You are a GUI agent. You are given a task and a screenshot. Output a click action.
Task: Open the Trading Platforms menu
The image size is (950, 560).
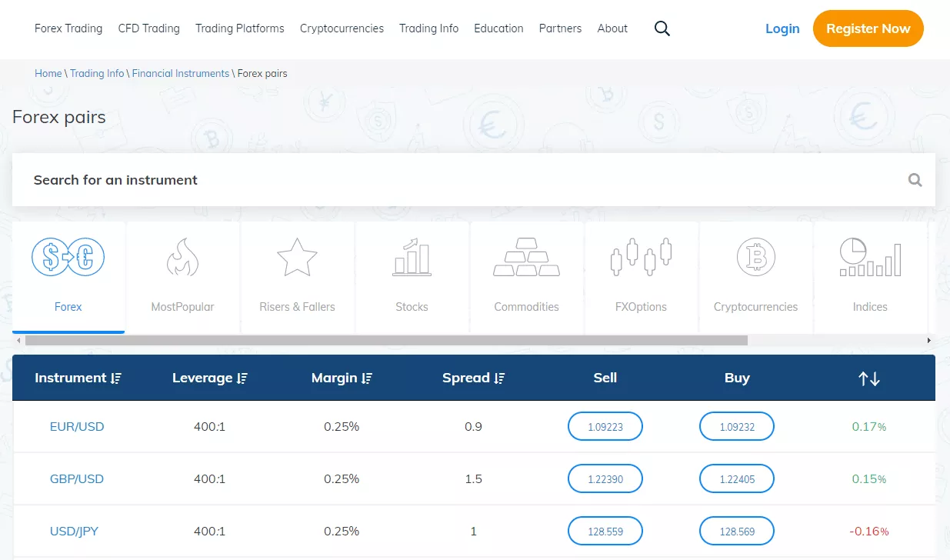point(239,28)
